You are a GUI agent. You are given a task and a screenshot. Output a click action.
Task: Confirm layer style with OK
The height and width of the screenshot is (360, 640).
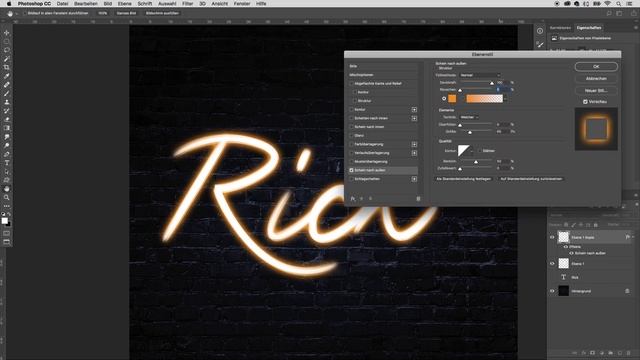click(x=596, y=67)
